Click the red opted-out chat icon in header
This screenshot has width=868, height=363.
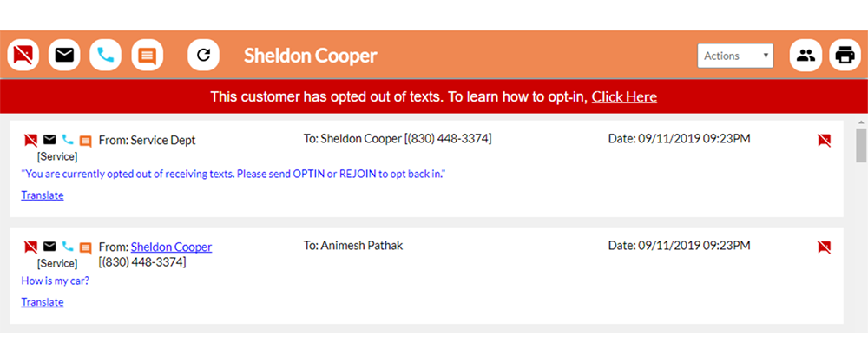tap(23, 55)
